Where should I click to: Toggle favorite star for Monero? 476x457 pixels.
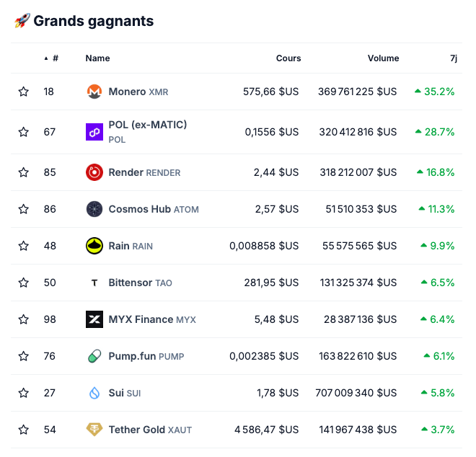pyautogui.click(x=24, y=92)
